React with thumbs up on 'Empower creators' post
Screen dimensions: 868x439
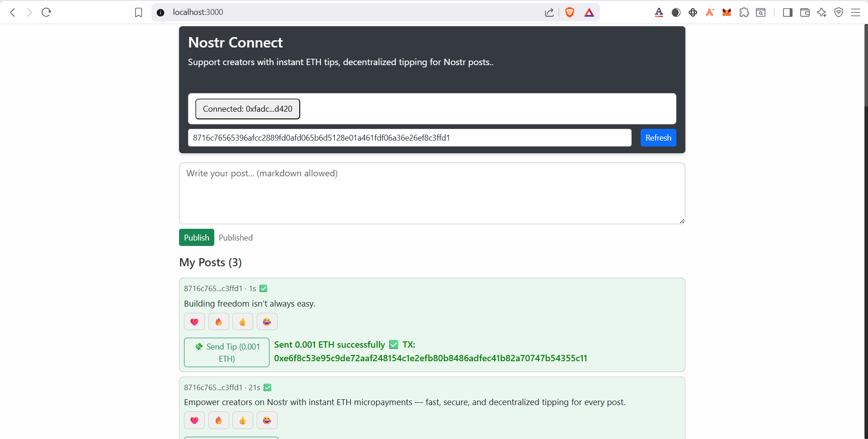(243, 420)
